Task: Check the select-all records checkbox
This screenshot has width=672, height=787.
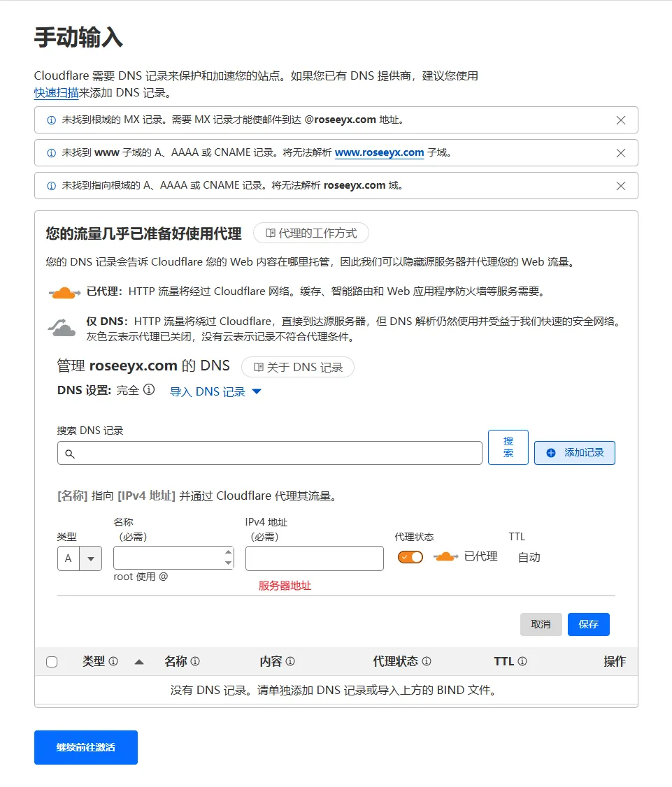Action: (x=52, y=662)
